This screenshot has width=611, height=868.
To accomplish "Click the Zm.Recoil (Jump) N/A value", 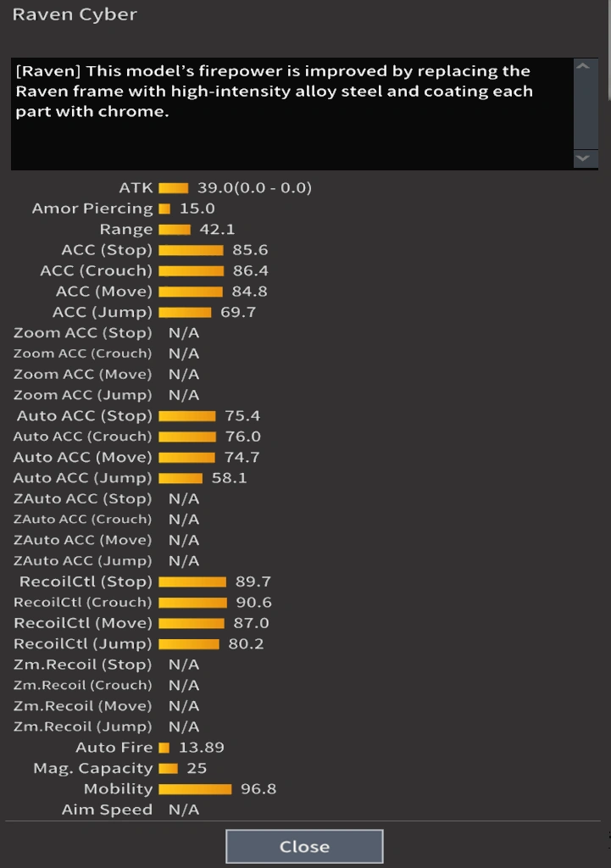I will pos(184,726).
